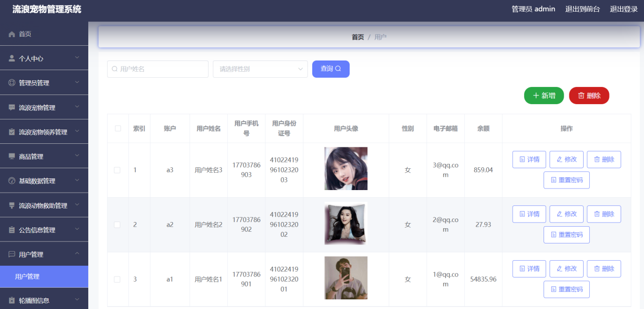Click the 轮播图信息 sidebar icon
Viewport: 644px width, 309px height.
12,300
